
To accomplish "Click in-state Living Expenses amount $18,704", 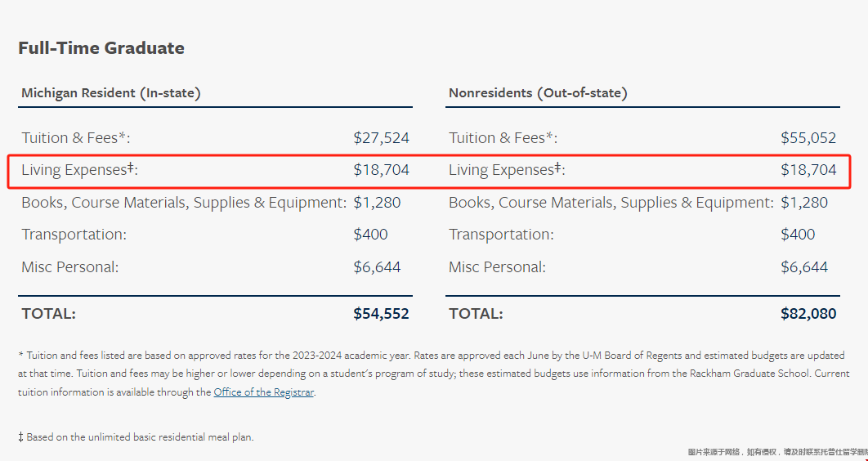I will (382, 170).
